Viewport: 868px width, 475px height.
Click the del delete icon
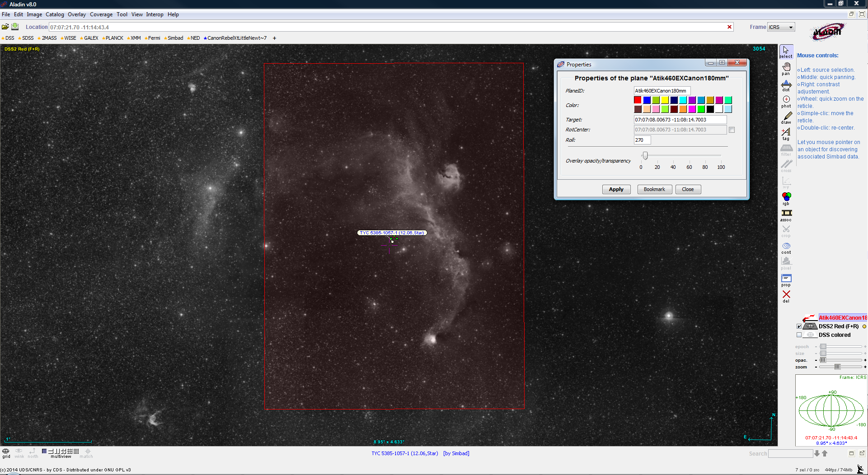(x=786, y=296)
